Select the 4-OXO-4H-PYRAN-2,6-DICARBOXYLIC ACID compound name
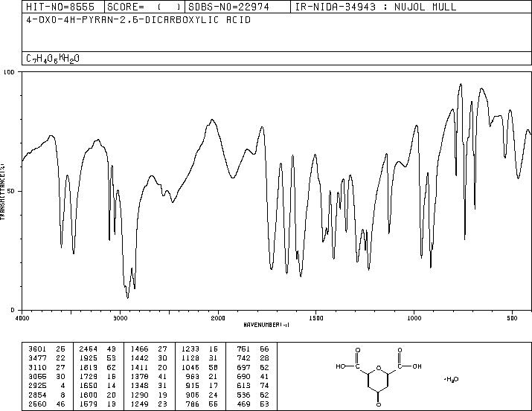The height and width of the screenshot is (411, 532). 138,20
